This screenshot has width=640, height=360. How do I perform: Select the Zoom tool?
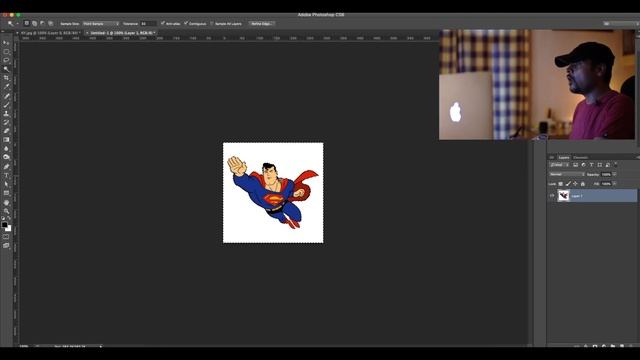tap(6, 211)
